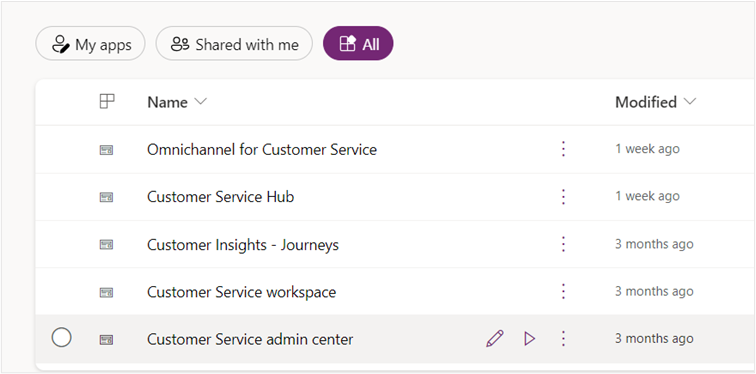Screen dimensions: 756x374
Task: Edit Customer Service admin center with pencil icon
Action: tap(495, 339)
